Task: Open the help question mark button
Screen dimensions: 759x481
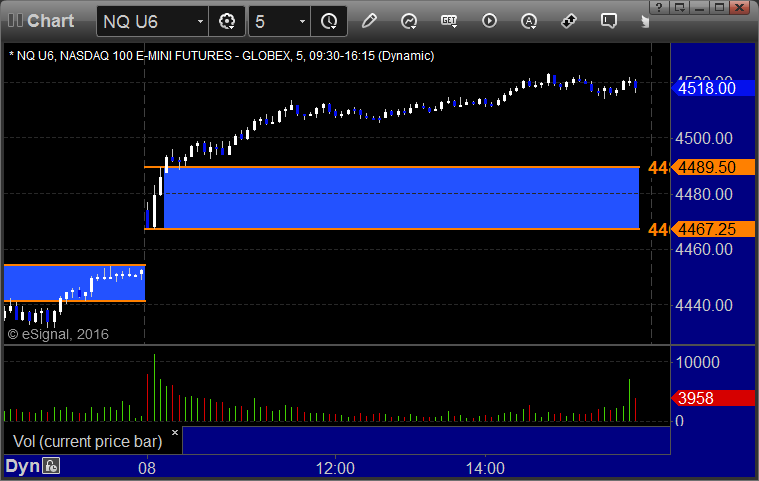Action: click(x=659, y=7)
